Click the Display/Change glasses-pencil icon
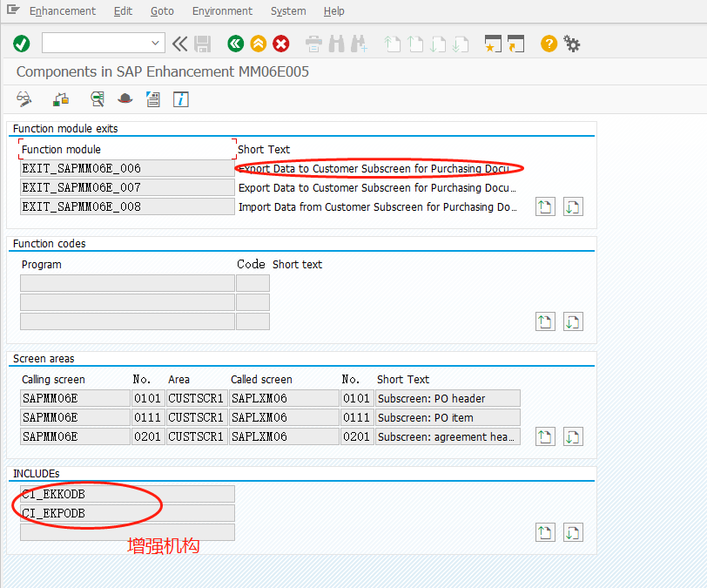The width and height of the screenshot is (707, 588). tap(24, 98)
